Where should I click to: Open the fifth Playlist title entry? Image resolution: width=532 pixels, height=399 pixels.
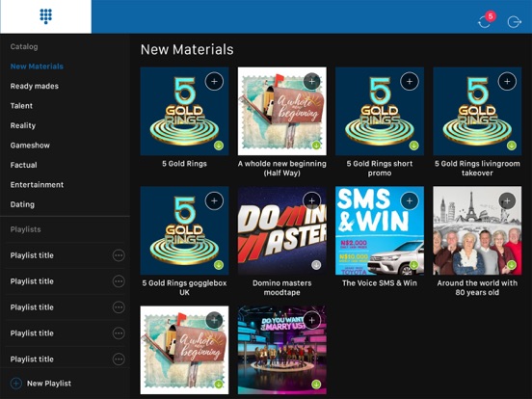[x=32, y=359]
